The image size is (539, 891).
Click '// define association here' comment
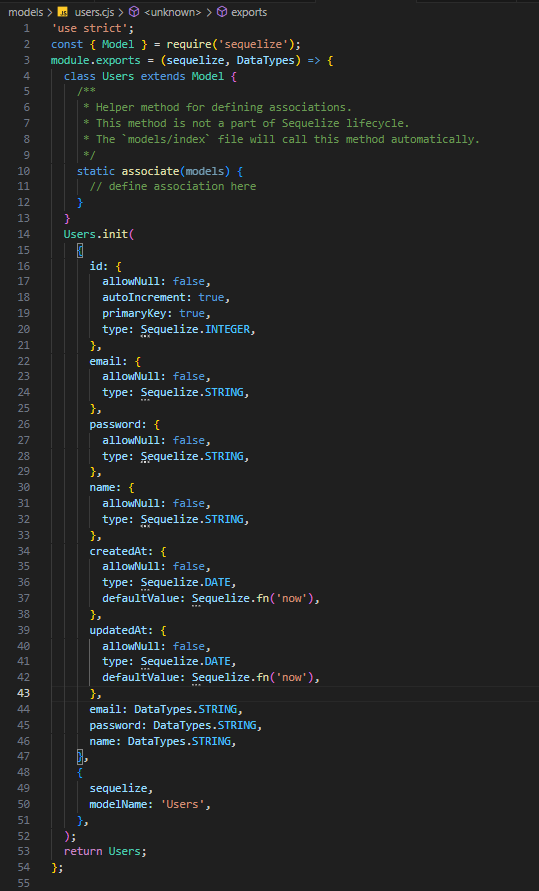point(173,186)
